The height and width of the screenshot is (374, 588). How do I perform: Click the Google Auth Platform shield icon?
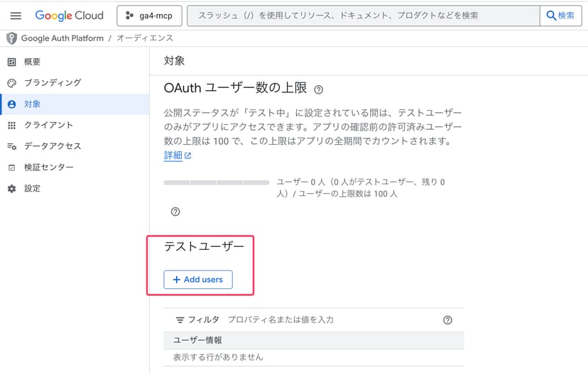point(11,38)
